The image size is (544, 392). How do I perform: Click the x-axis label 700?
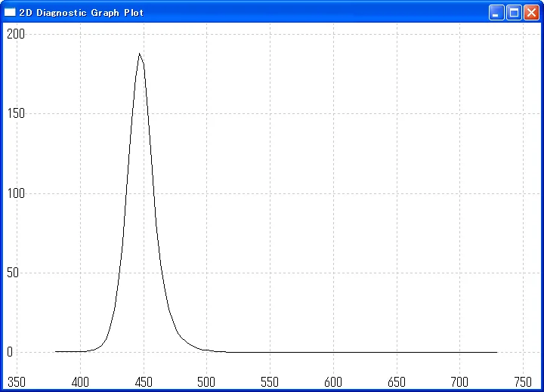[x=459, y=382]
